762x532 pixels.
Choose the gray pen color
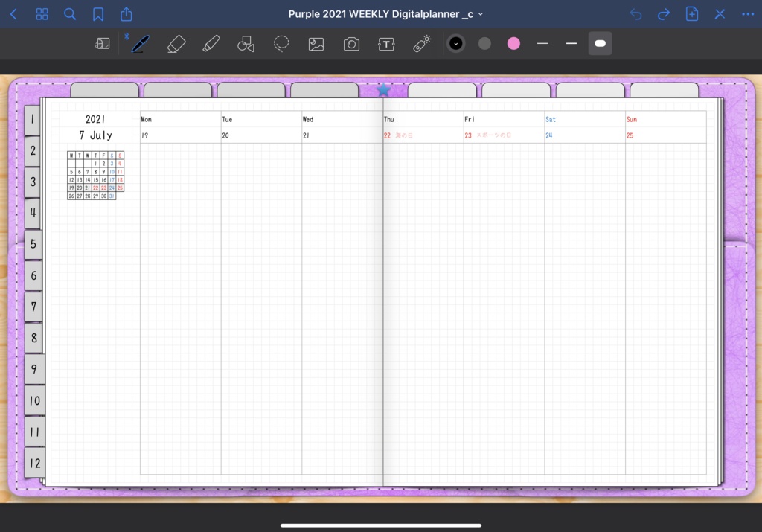pyautogui.click(x=484, y=44)
